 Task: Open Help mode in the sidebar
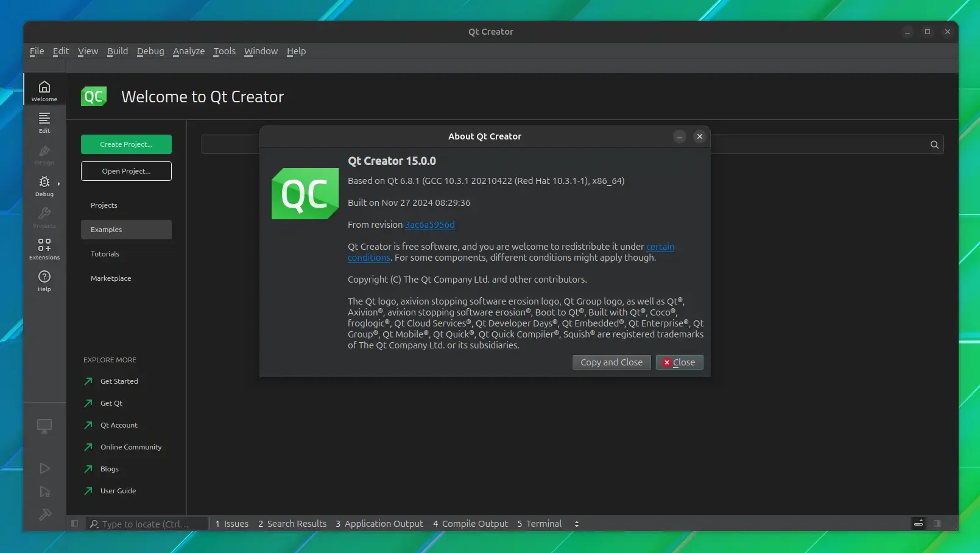44,280
